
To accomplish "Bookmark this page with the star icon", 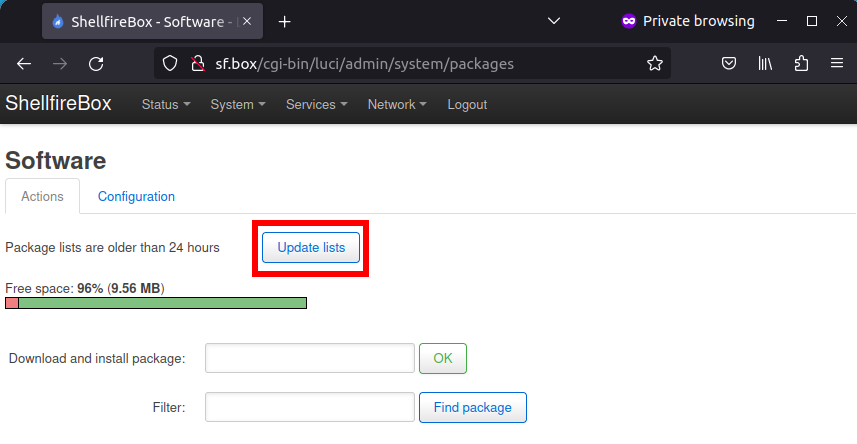I will click(655, 64).
